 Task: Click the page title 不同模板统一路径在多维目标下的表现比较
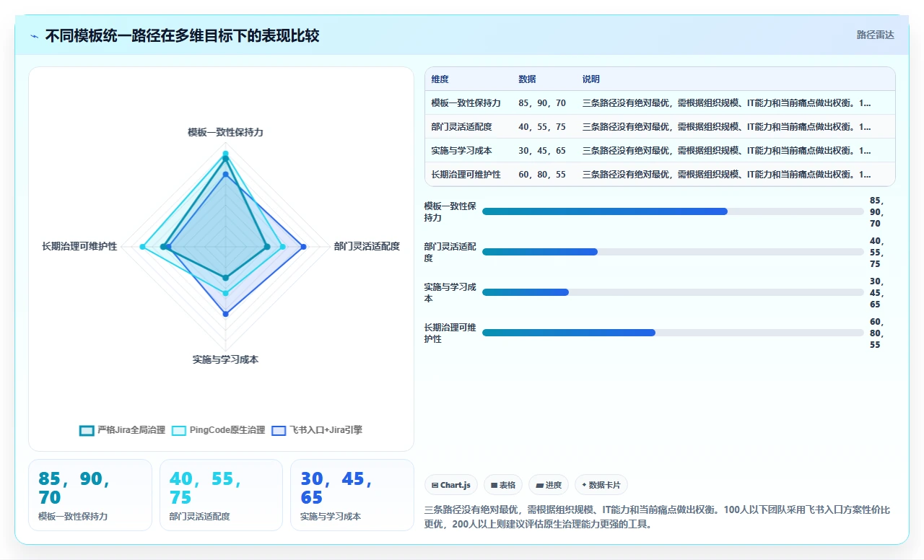pyautogui.click(x=182, y=35)
